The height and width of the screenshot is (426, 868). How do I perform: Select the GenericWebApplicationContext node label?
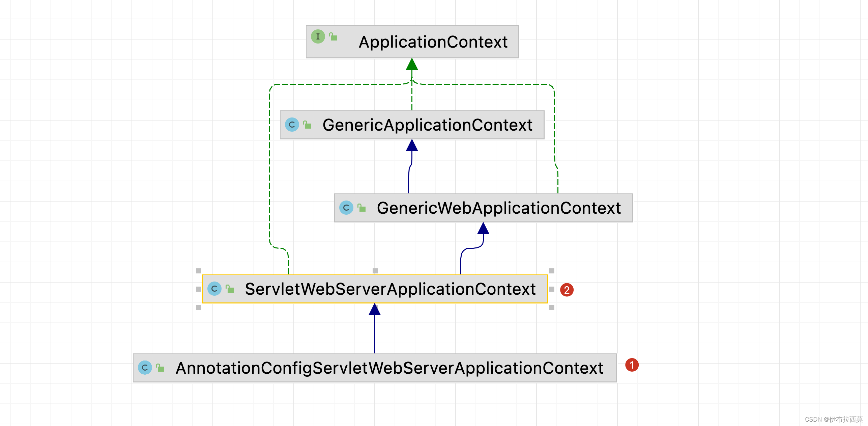click(499, 208)
